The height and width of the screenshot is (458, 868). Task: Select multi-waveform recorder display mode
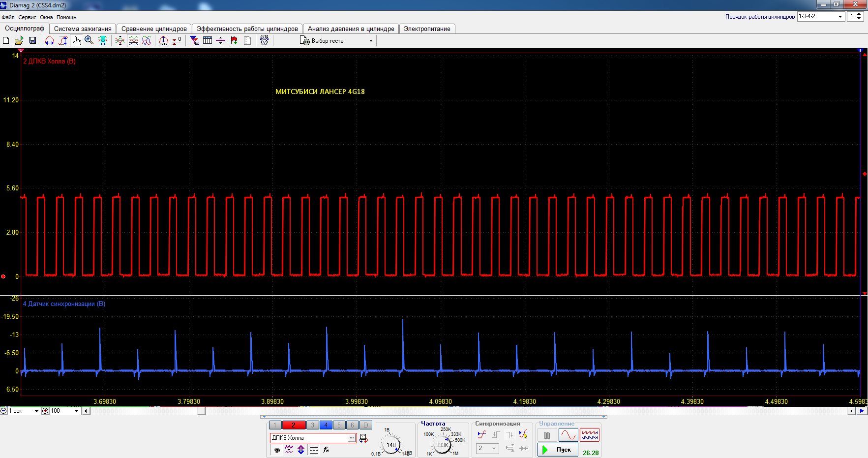pos(590,435)
